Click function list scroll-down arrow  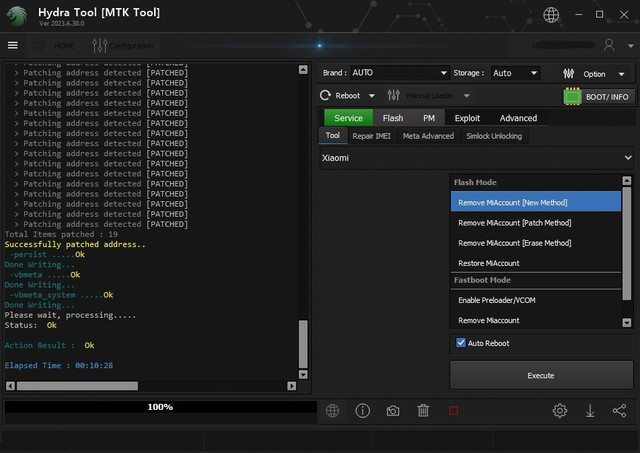click(627, 322)
